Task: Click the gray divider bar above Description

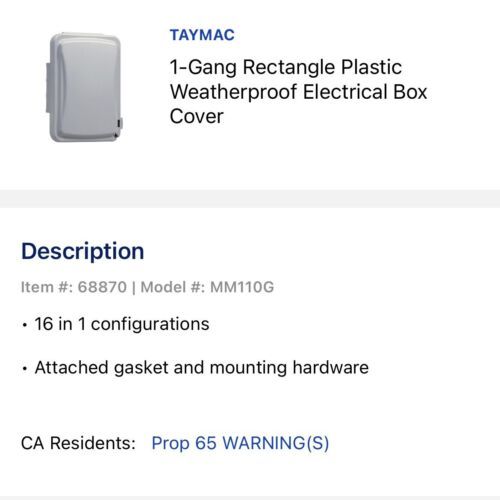Action: [250, 199]
